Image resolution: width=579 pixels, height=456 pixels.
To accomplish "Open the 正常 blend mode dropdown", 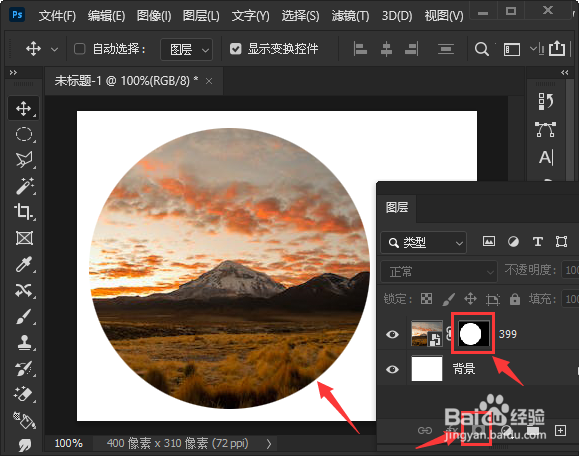I will [439, 272].
